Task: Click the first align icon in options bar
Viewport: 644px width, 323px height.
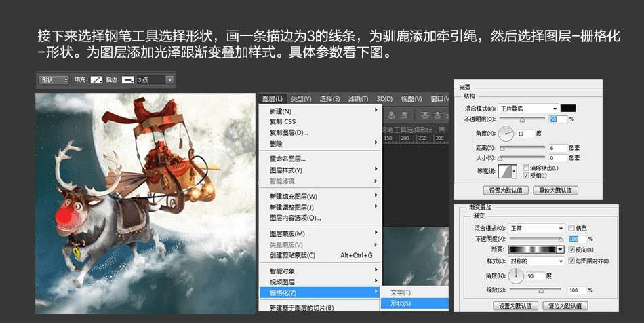Action: [x=391, y=115]
